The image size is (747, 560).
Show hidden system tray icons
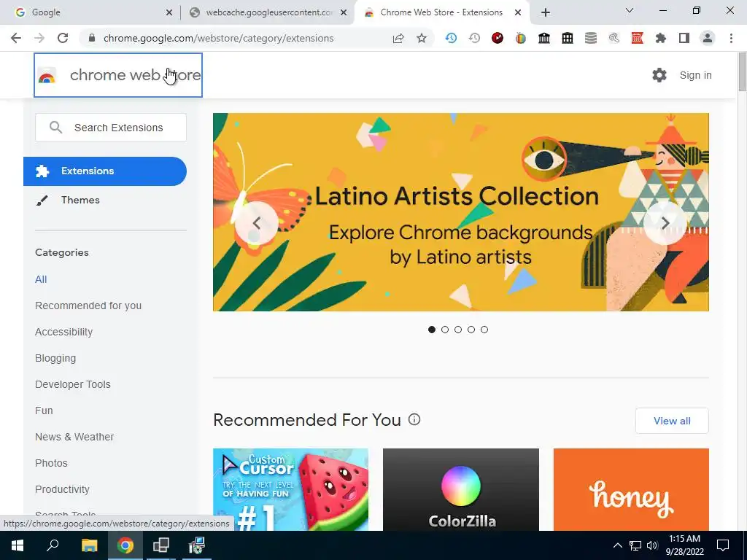click(x=617, y=545)
